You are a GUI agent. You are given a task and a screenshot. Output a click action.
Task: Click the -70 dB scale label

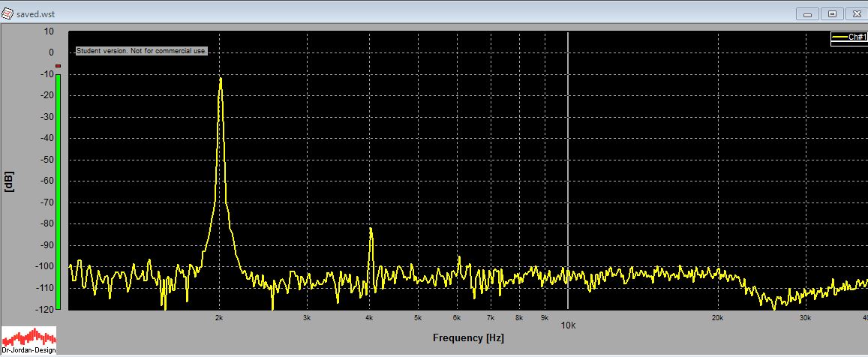pyautogui.click(x=47, y=202)
